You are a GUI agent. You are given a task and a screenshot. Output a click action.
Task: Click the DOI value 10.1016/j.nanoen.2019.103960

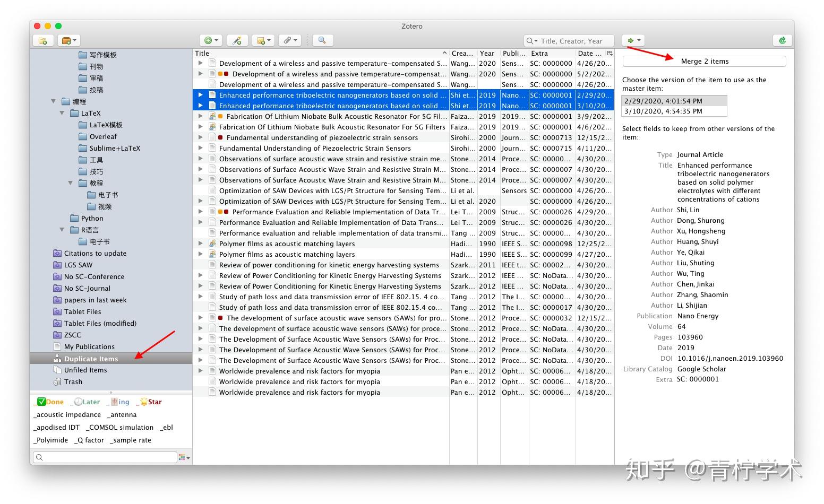[730, 358]
